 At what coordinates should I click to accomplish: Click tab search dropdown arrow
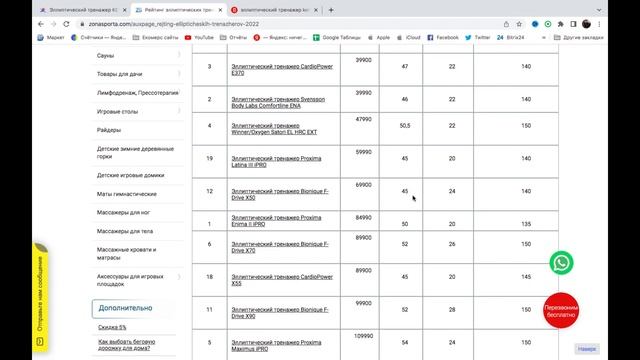coord(599,10)
